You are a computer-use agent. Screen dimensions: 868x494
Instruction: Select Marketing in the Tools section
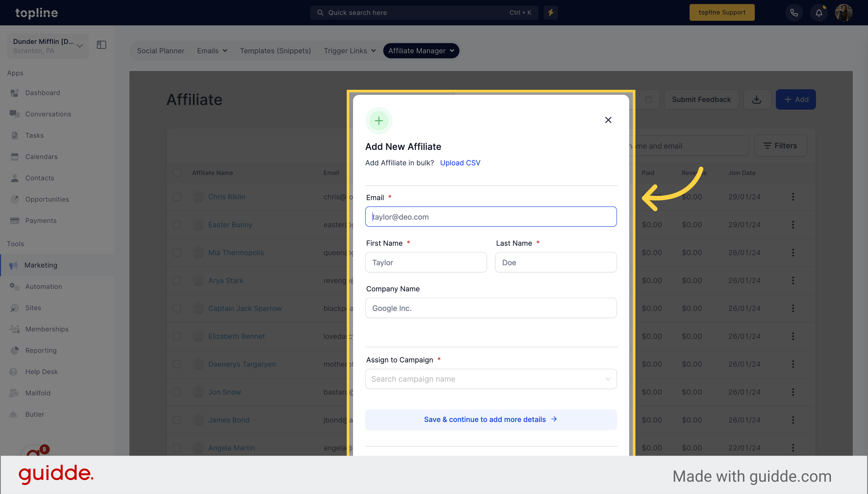pyautogui.click(x=41, y=265)
